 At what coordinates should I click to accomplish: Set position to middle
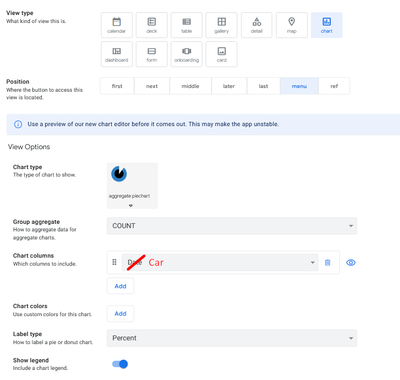tap(190, 86)
